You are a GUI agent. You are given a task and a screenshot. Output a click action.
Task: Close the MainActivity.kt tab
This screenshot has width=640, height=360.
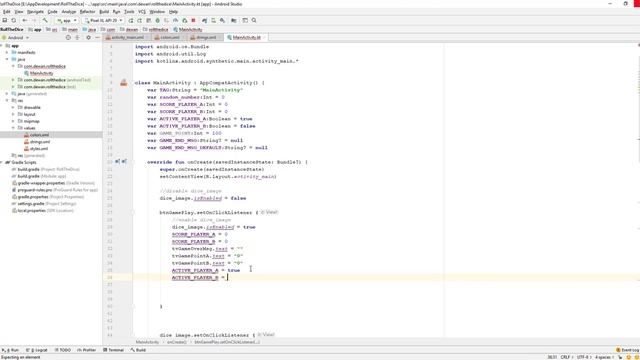pyautogui.click(x=264, y=38)
